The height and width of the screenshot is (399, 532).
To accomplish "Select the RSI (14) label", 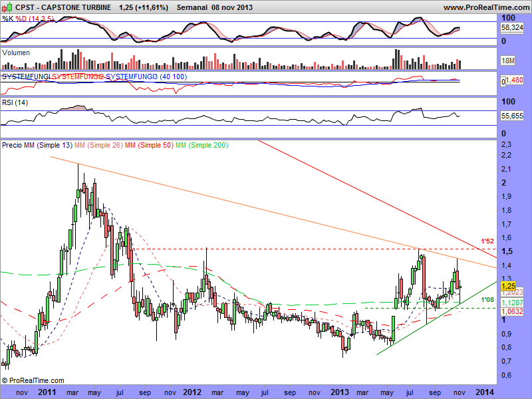I will (x=15, y=102).
